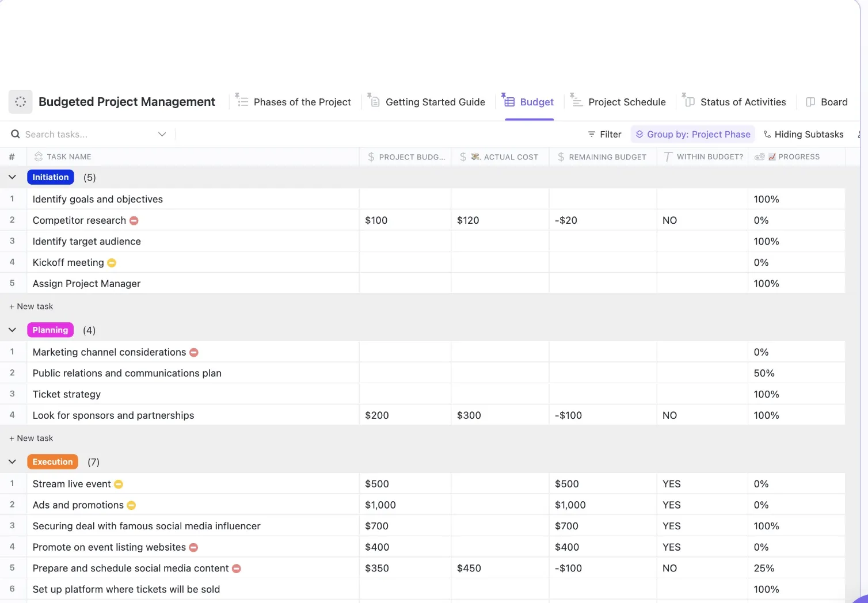Open task Identify goals and objectives
868x603 pixels.
(98, 199)
